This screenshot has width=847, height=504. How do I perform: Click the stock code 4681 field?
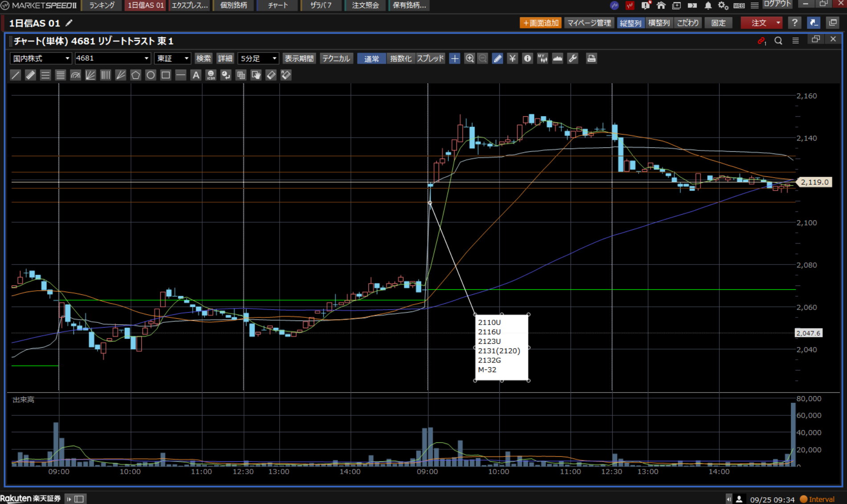112,58
